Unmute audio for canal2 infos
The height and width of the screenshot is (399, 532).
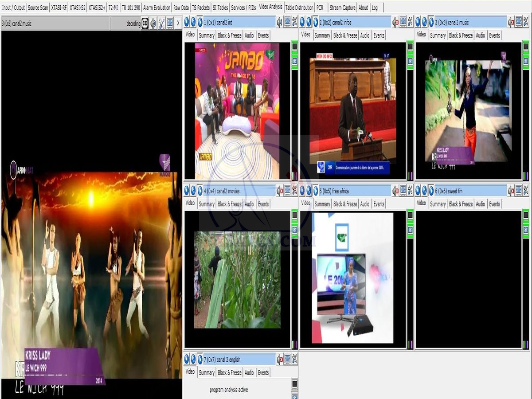tap(395, 22)
